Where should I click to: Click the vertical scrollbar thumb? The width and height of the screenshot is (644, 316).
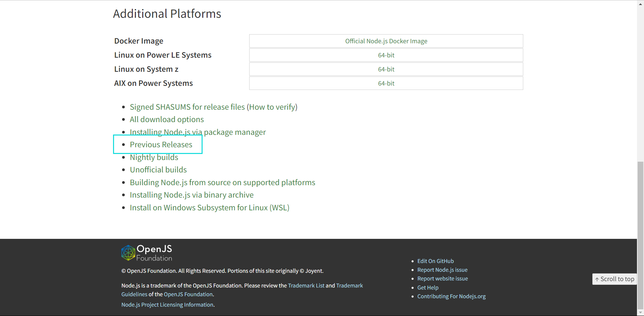pos(640,235)
